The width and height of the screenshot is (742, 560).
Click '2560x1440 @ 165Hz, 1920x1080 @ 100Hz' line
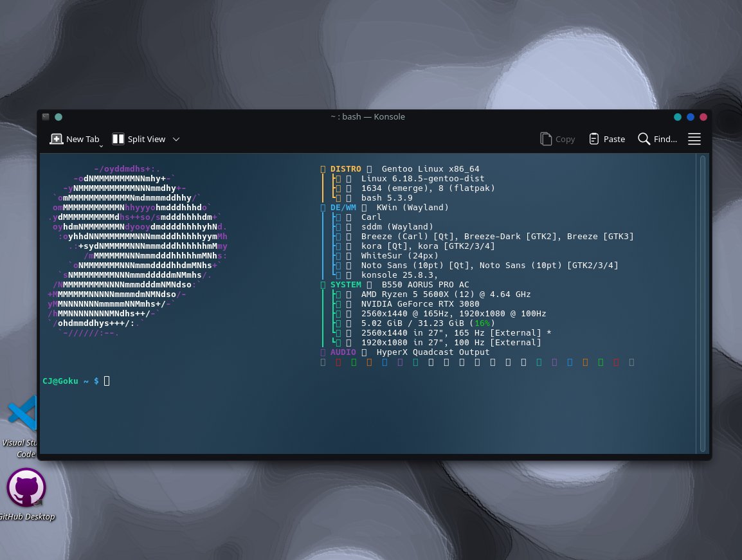[453, 314]
